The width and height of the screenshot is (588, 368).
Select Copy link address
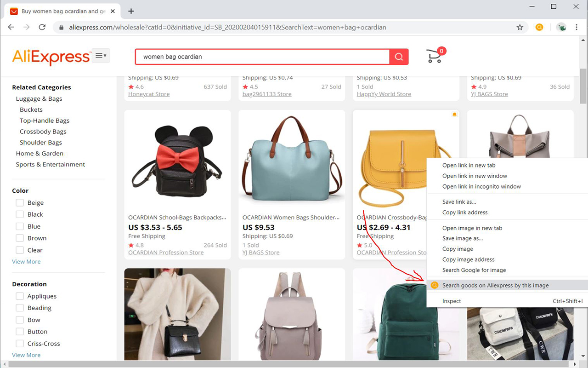[x=507, y=212]
